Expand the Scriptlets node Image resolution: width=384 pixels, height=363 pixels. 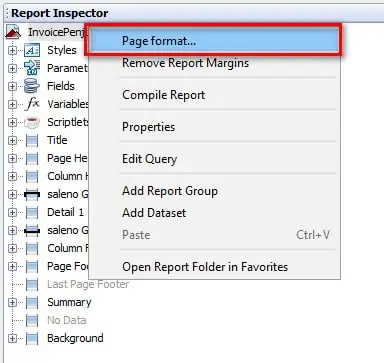coord(12,122)
